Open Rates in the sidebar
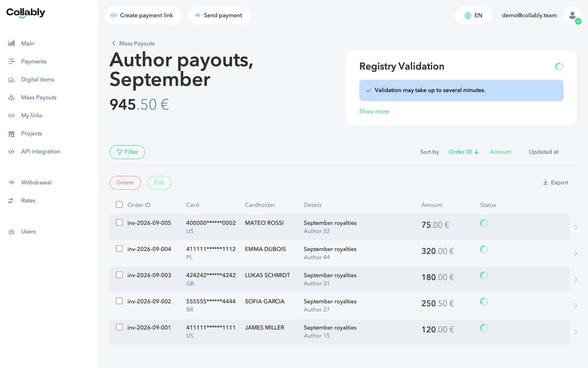 (28, 201)
